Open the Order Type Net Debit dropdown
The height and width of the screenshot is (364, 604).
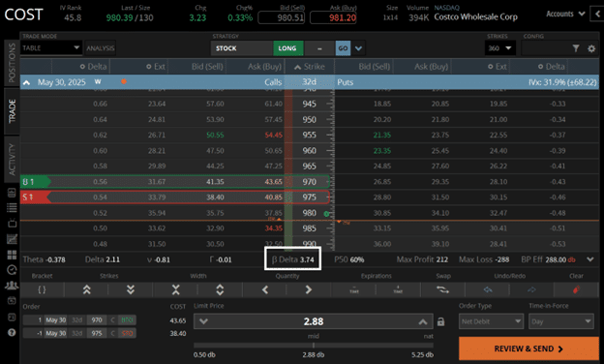click(x=491, y=321)
